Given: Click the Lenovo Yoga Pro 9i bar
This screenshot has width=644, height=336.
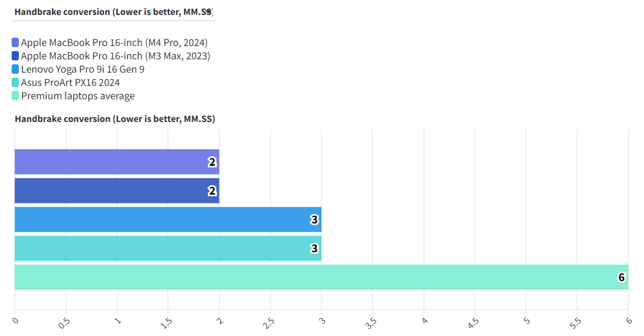Looking at the screenshot, I should coord(167,220).
